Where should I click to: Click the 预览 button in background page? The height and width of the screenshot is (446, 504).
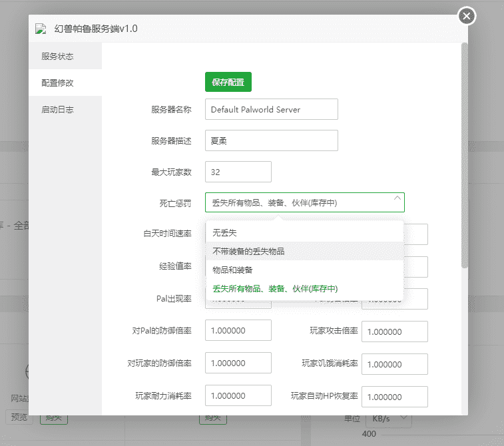point(19,417)
